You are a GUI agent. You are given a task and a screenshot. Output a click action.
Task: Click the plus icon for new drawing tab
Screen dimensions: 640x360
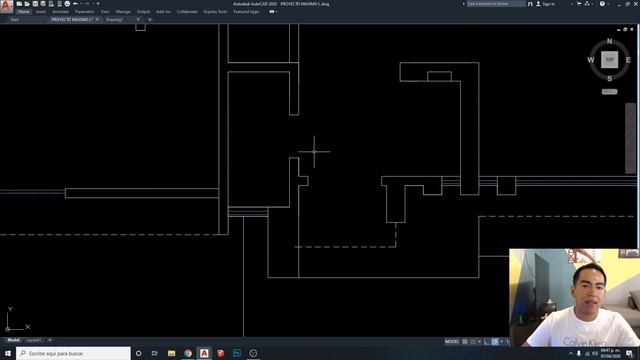point(150,20)
